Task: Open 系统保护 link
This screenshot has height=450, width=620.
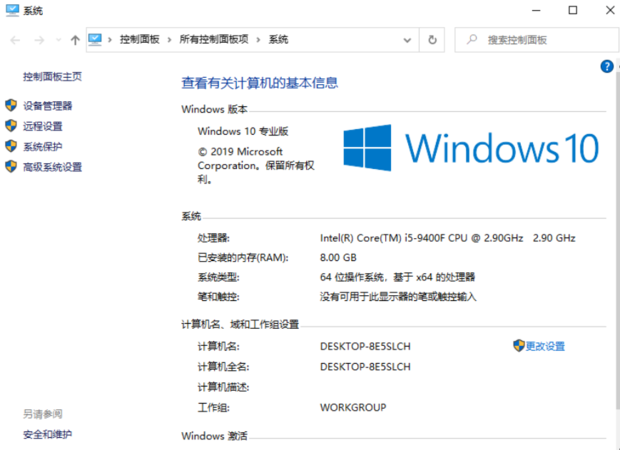Action: coord(43,147)
